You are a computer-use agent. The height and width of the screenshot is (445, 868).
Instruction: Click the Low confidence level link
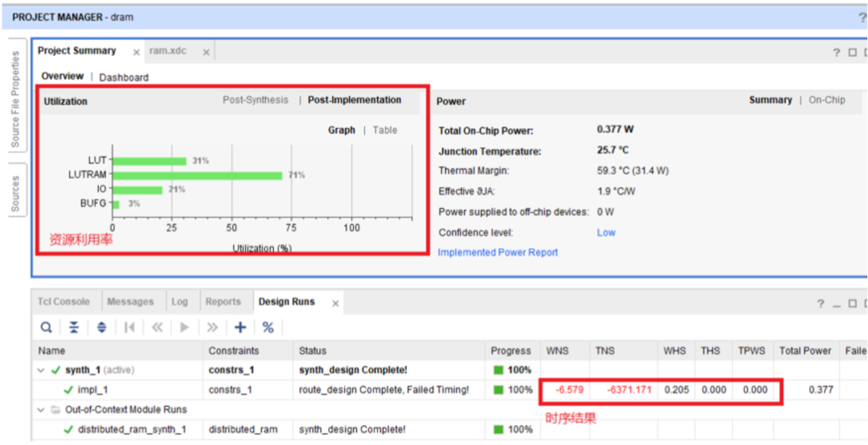606,232
